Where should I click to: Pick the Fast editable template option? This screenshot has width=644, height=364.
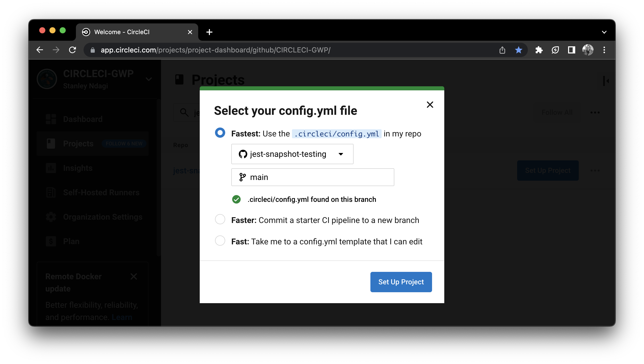220,241
